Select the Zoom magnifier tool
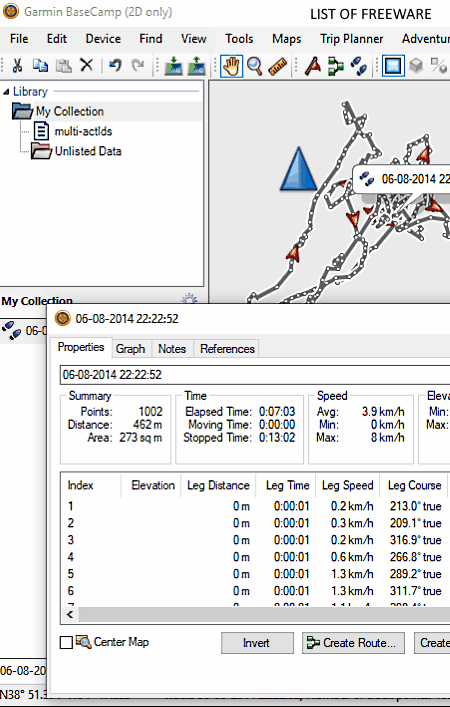 (x=255, y=66)
